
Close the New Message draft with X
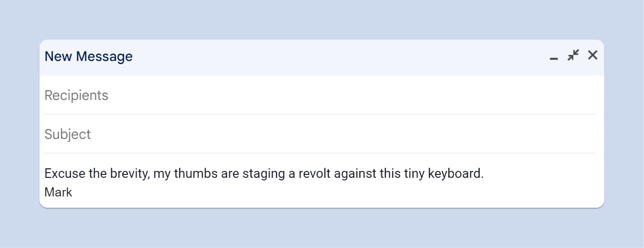click(x=593, y=55)
